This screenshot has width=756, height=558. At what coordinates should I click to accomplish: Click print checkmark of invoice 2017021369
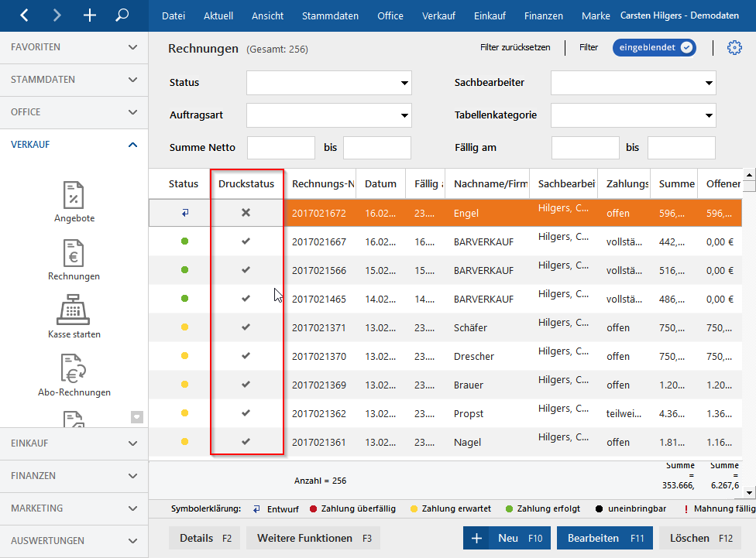click(x=246, y=385)
